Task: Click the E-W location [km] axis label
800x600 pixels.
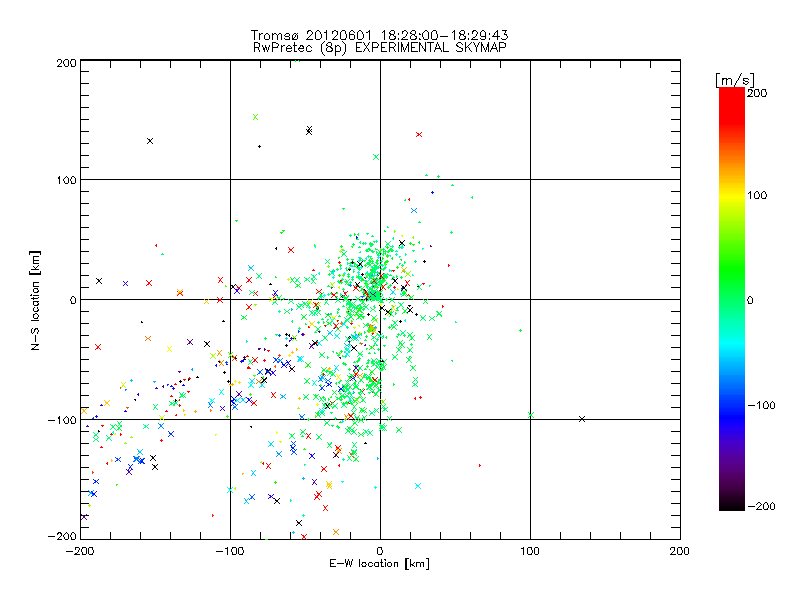Action: point(379,564)
